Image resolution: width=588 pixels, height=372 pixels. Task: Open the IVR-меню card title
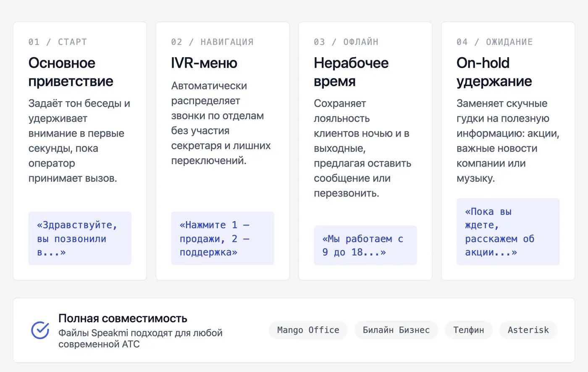204,63
